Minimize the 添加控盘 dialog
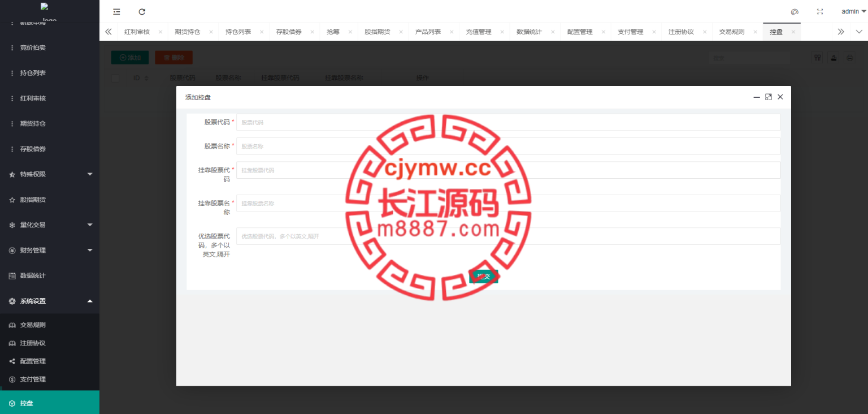 757,97
